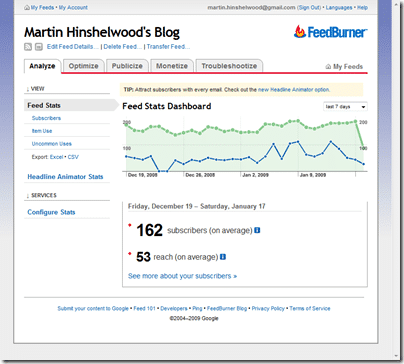Image resolution: width=404 pixels, height=364 pixels.
Task: Open Item Use in sidebar
Action: coord(42,131)
